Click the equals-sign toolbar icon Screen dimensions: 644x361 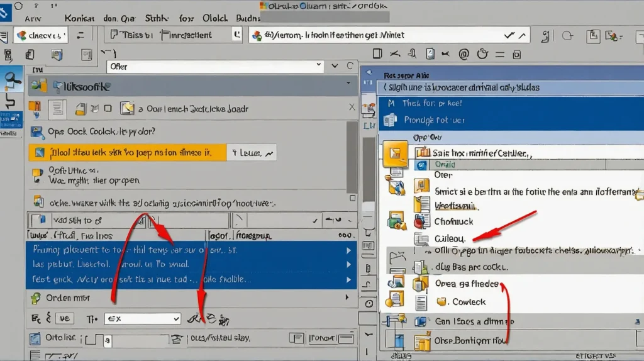(x=500, y=54)
